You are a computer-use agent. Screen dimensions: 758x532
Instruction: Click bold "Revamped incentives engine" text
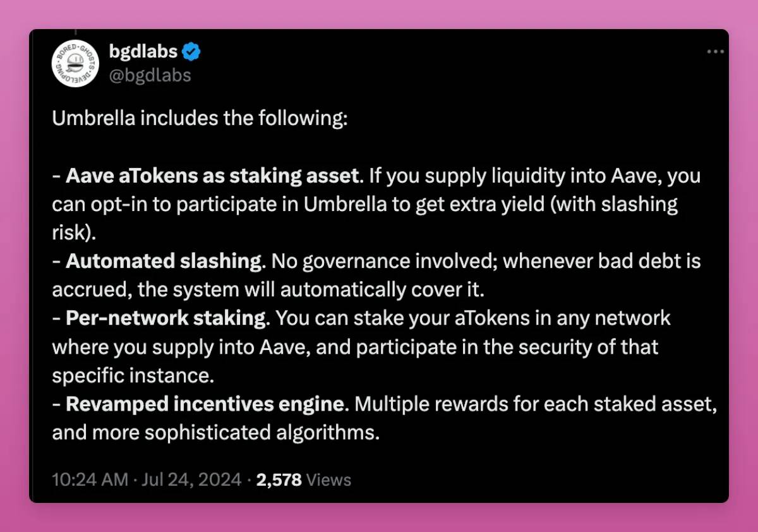point(207,404)
